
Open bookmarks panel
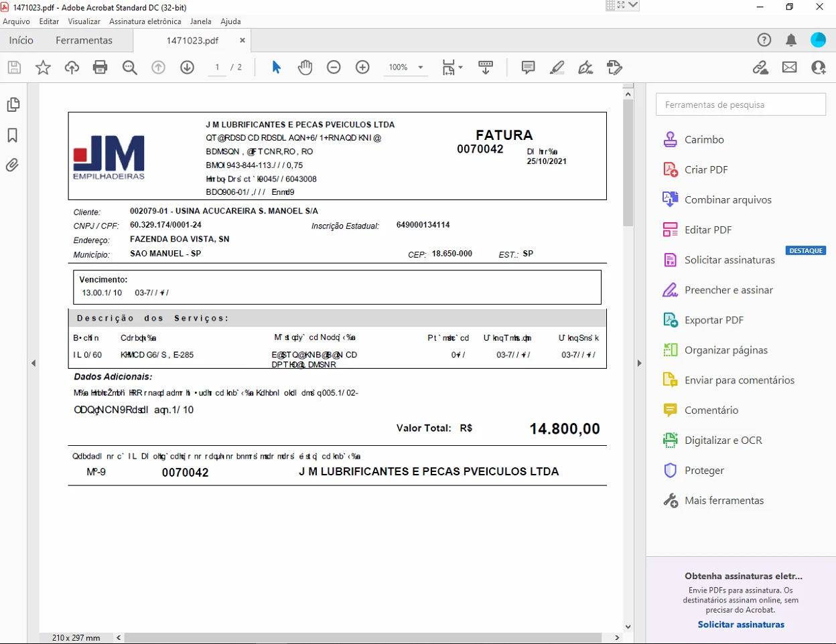[13, 135]
